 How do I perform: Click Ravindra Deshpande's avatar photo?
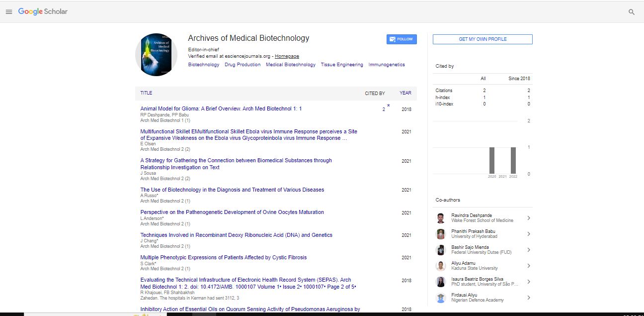[441, 218]
